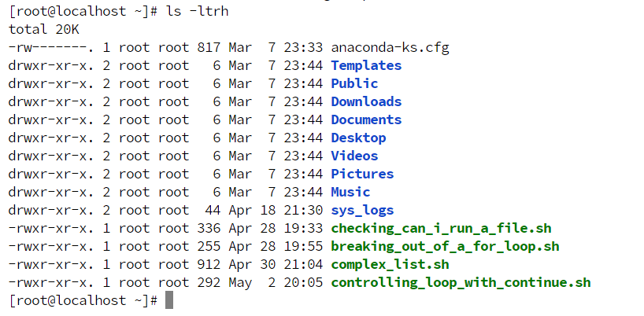The height and width of the screenshot is (316, 644).
Task: Click the complex_list.sh script name
Action: [x=390, y=265]
